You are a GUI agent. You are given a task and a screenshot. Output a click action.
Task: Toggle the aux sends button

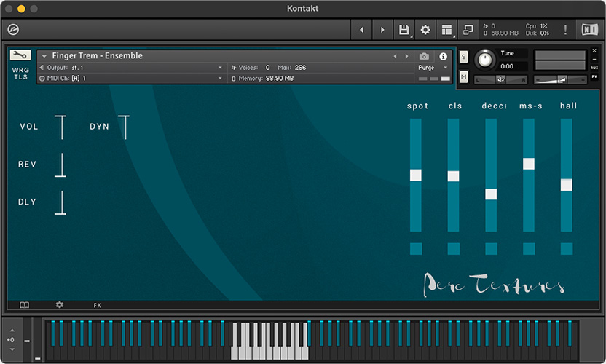[594, 68]
